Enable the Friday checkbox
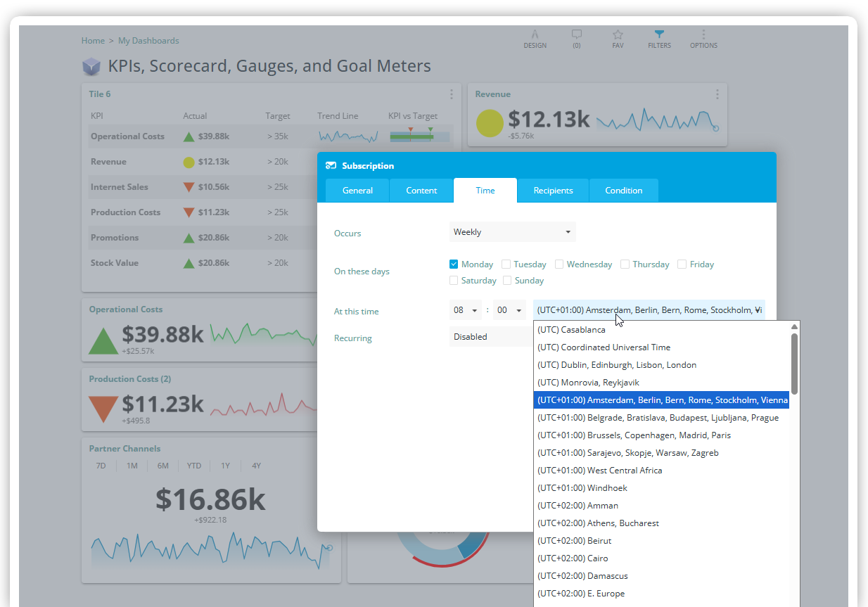Viewport: 868px width, 607px height. (681, 264)
